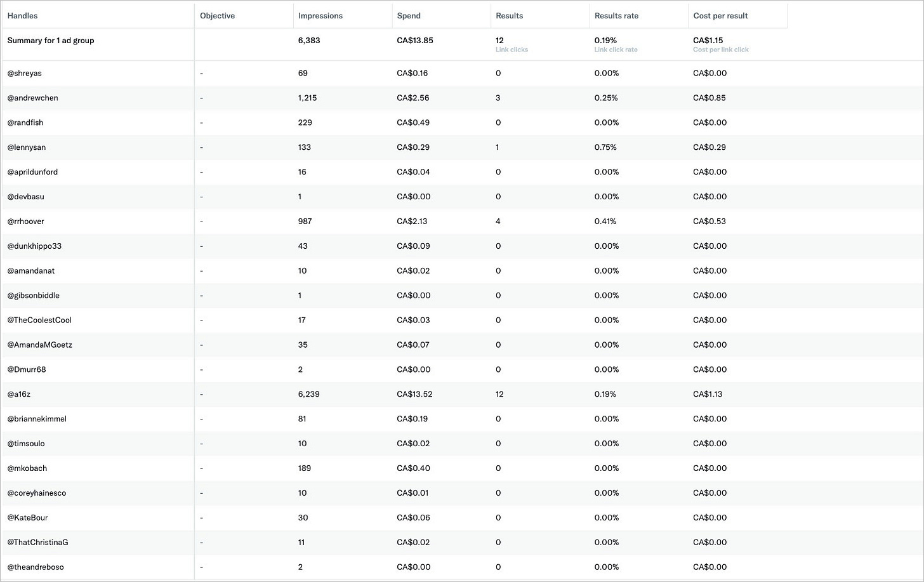Viewport: 924px width, 582px height.
Task: Select the @a16z handle
Action: click(x=19, y=395)
